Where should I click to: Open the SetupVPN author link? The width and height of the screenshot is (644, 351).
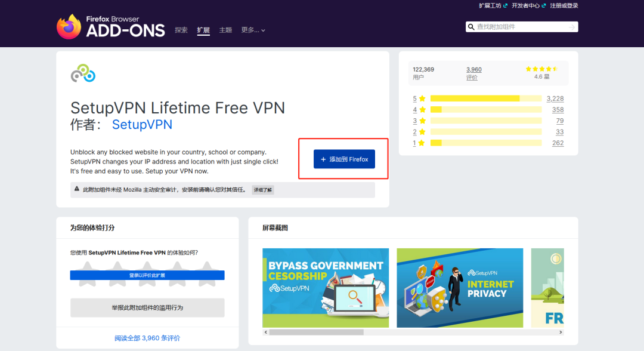142,124
